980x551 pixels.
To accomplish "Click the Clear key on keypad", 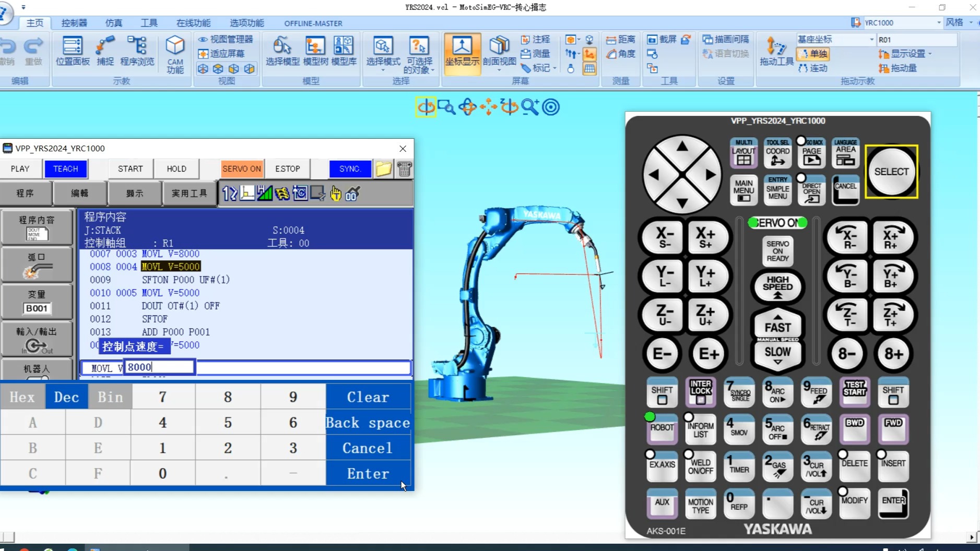I will [x=368, y=397].
